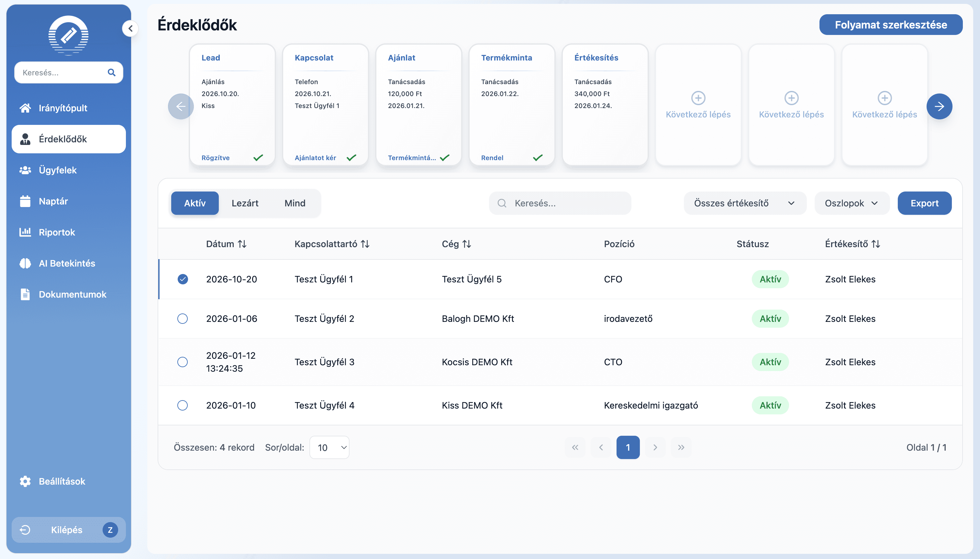Switch to the Lezárt tab

(x=245, y=203)
